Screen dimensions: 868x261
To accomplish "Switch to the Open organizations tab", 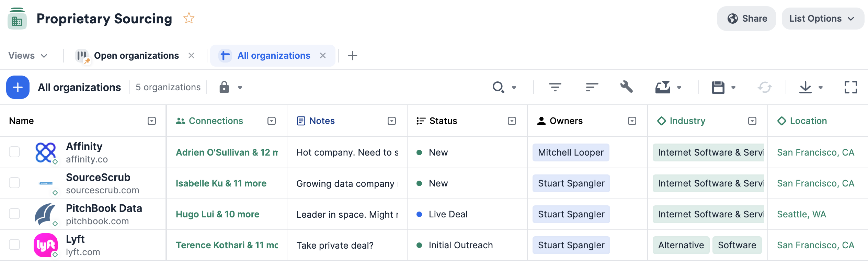I will tap(136, 56).
